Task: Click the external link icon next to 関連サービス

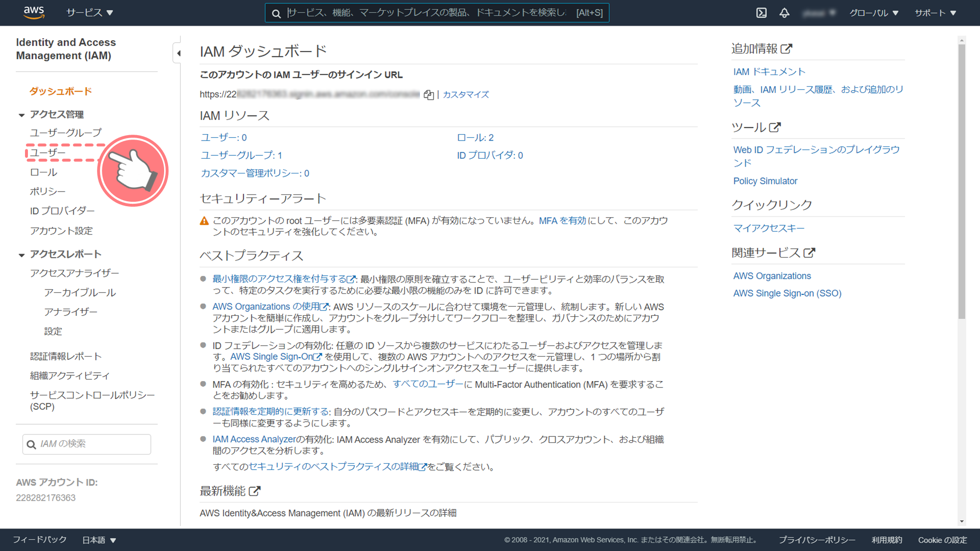Action: click(809, 253)
